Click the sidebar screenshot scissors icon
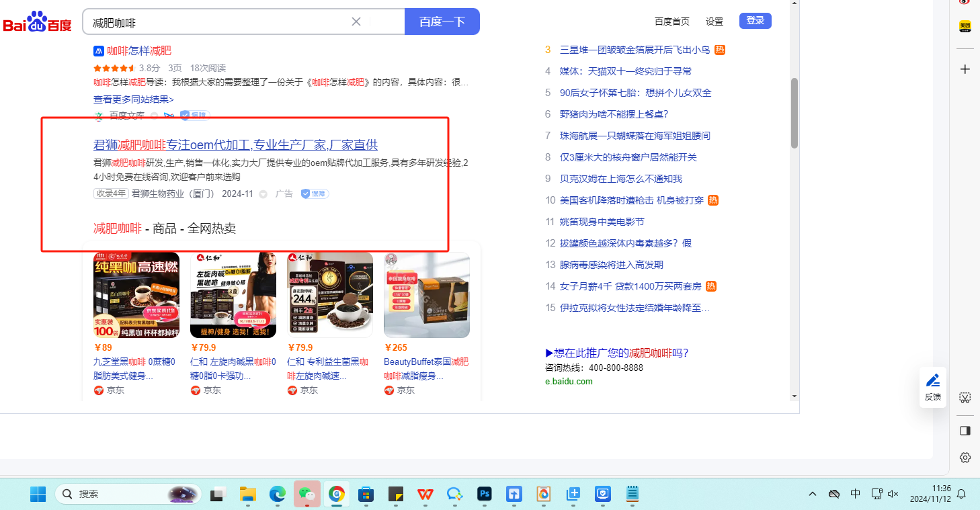This screenshot has height=510, width=980. 965,398
